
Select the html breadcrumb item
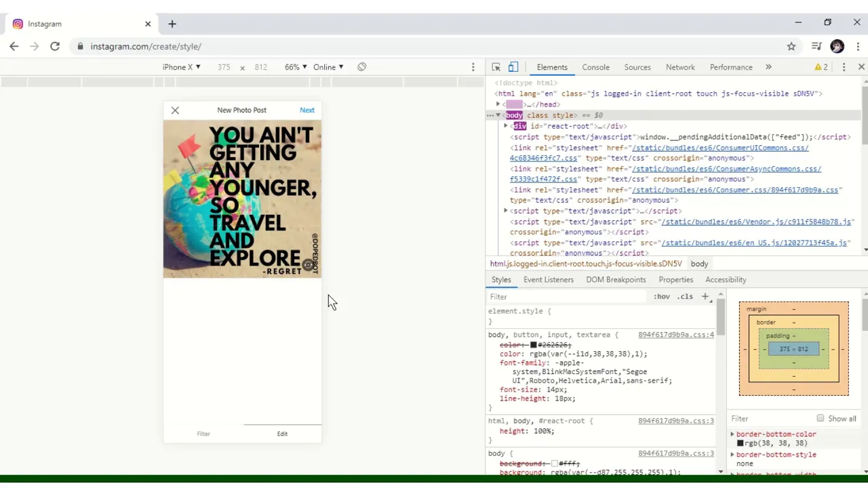point(586,264)
